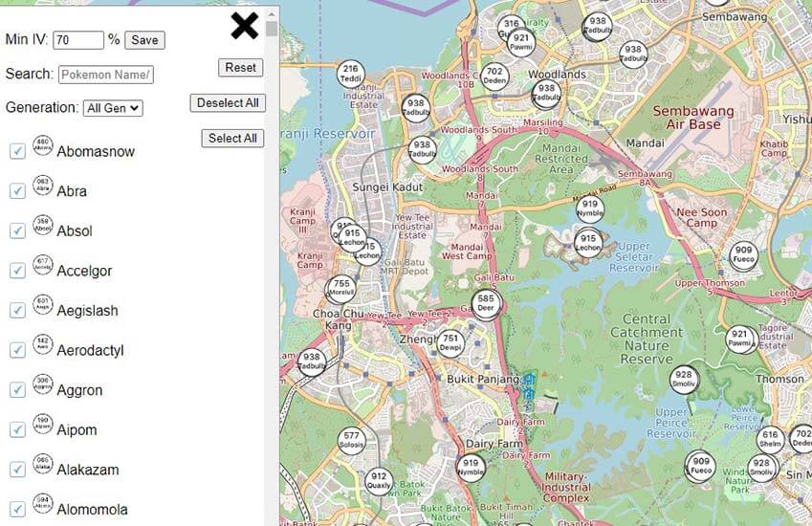
Task: Open the Generation dropdown
Action: tap(113, 108)
